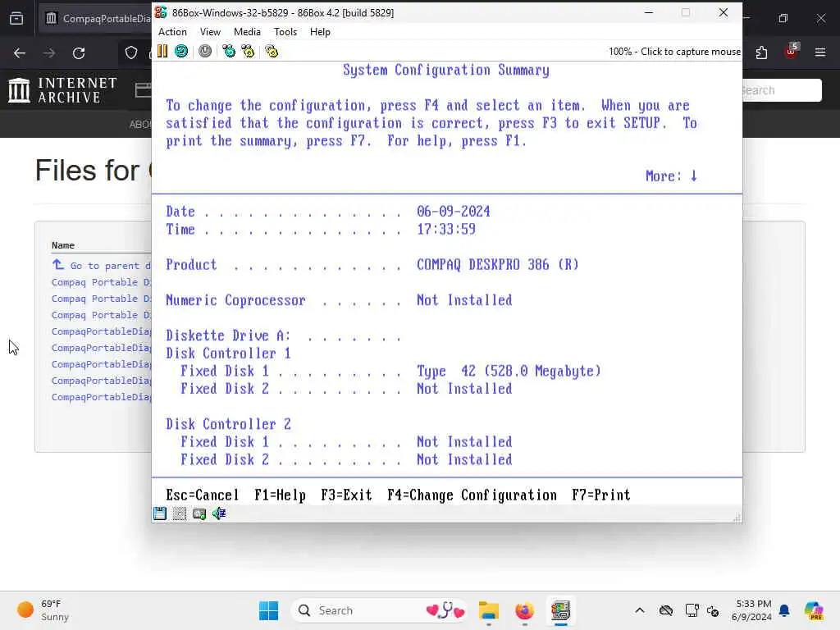The image size is (840, 630).
Task: Click the More: down arrow indicator
Action: (671, 176)
